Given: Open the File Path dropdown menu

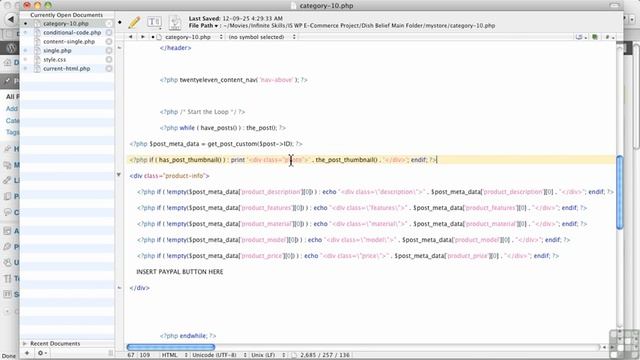Looking at the screenshot, I should click(x=203, y=26).
